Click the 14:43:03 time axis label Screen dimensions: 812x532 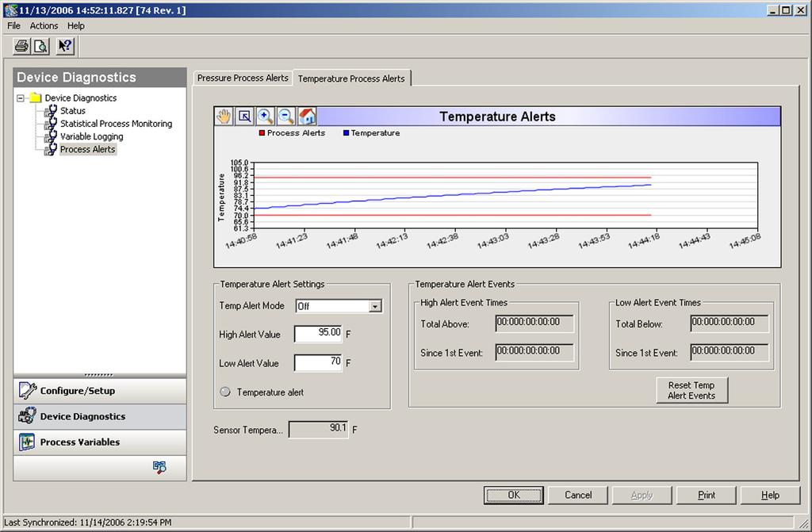point(492,241)
